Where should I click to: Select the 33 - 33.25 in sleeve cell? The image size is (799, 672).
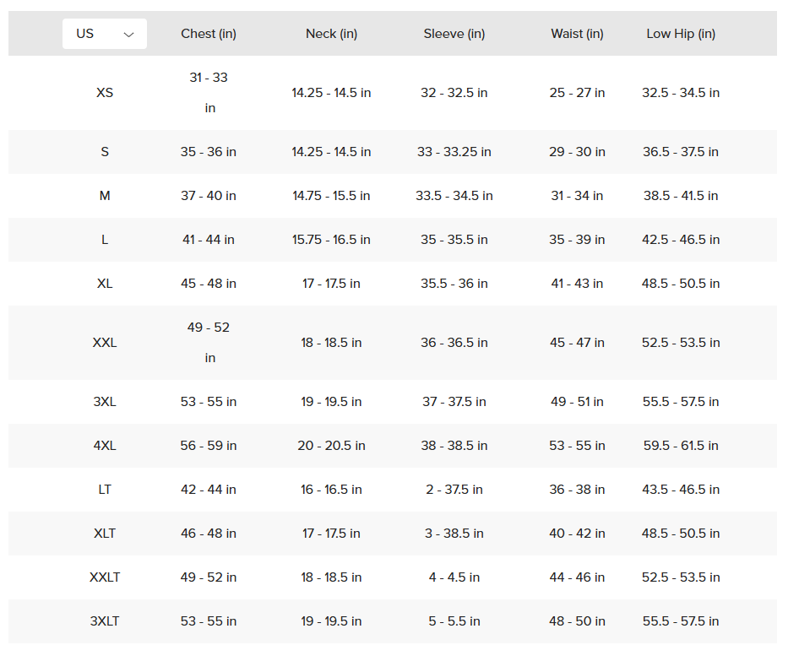point(454,152)
